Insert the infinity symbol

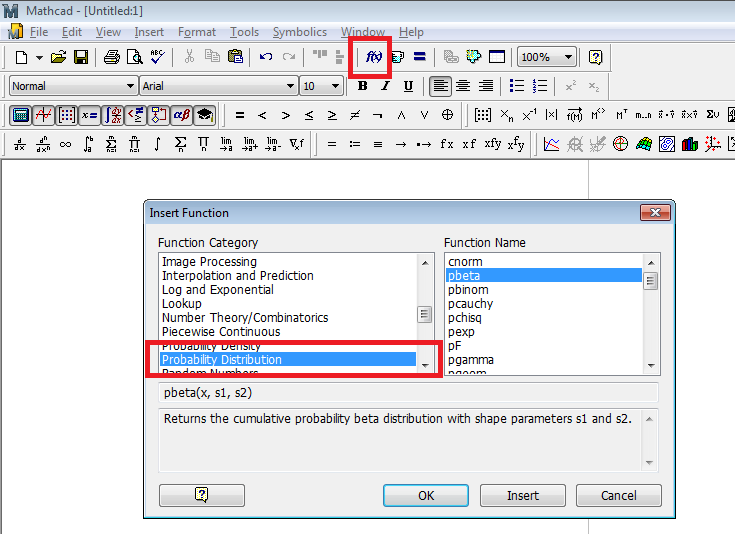pos(66,144)
